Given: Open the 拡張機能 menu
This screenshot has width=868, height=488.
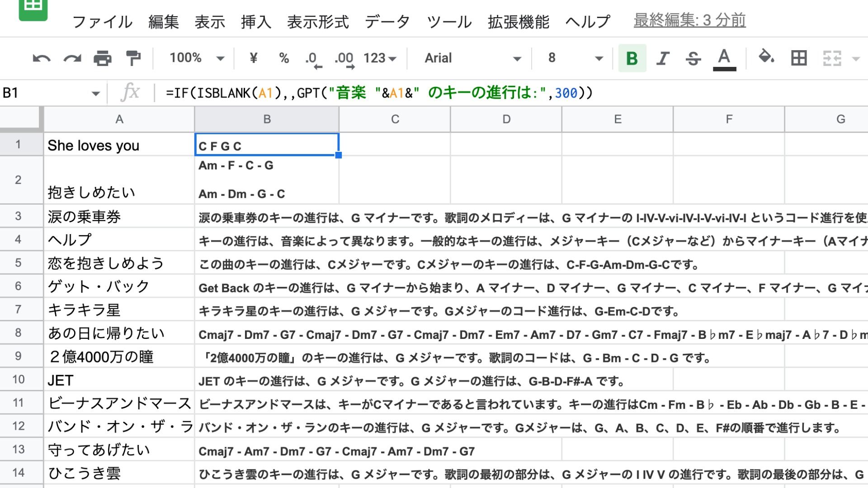Looking at the screenshot, I should pyautogui.click(x=519, y=21).
